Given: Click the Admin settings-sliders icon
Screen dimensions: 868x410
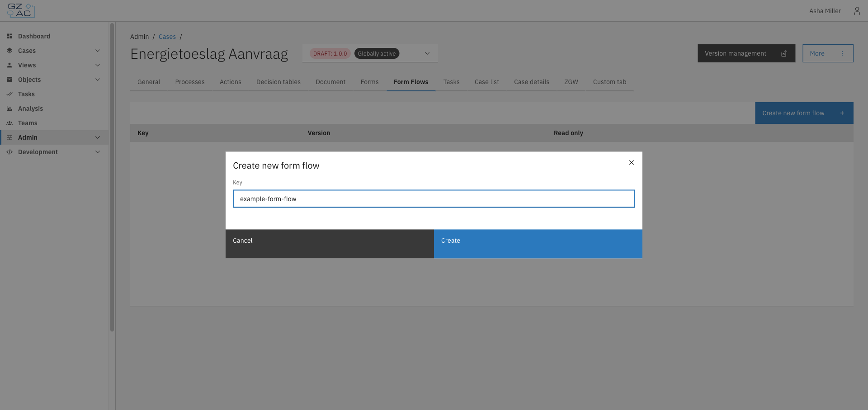Looking at the screenshot, I should (9, 137).
